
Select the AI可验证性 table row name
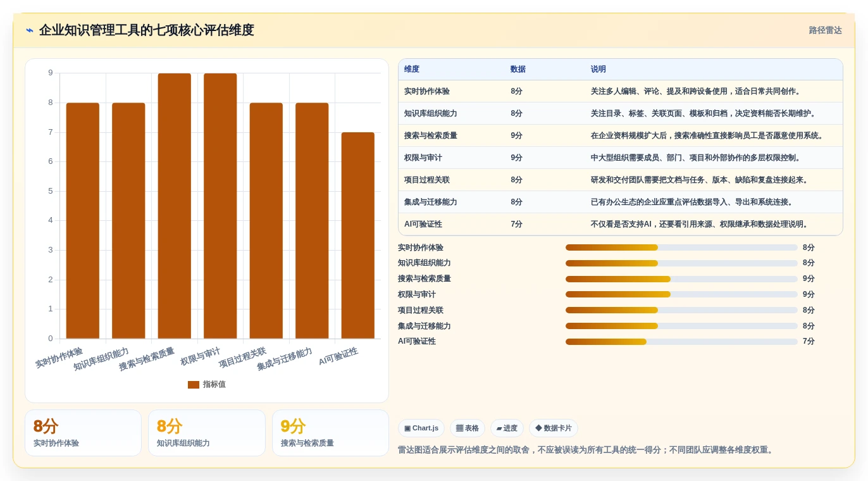tap(423, 224)
